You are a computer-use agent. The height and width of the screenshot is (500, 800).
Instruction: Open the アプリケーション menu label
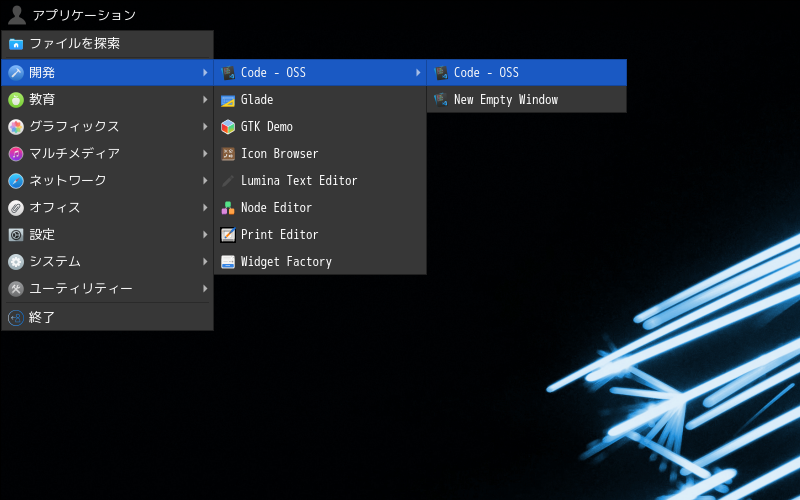84,15
